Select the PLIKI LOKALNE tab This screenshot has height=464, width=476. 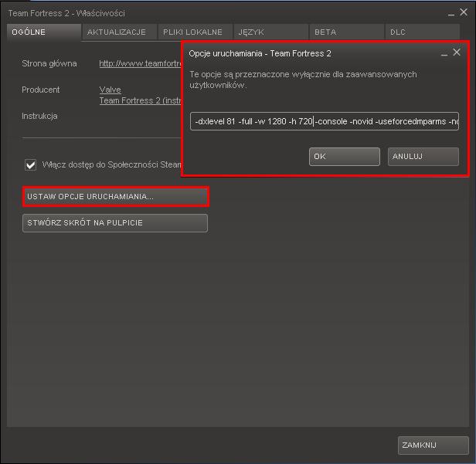tap(195, 32)
